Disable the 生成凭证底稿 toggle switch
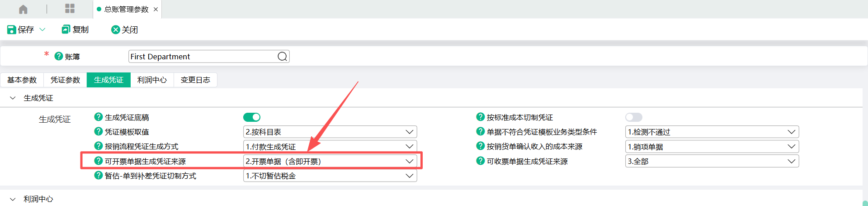Viewport: 868px width, 206px height. (252, 117)
